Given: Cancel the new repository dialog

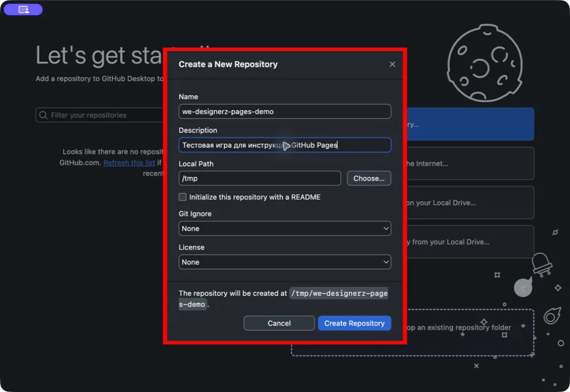Looking at the screenshot, I should point(279,323).
